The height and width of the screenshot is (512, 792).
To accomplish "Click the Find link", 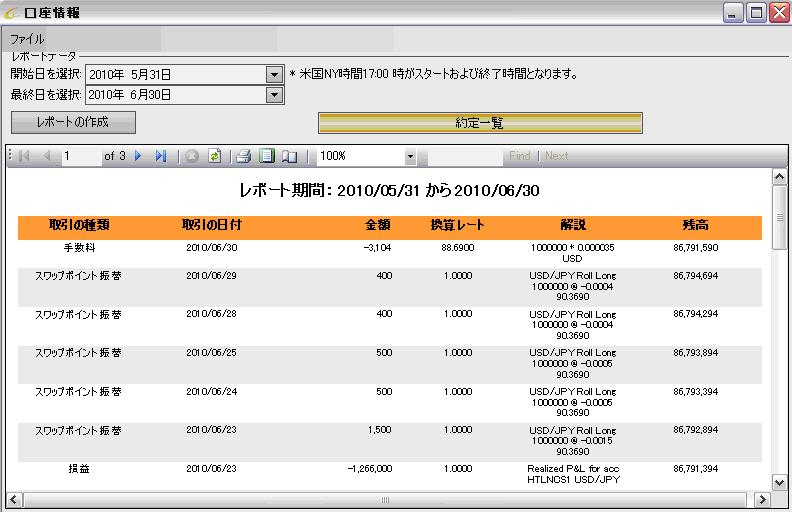I will tap(519, 156).
